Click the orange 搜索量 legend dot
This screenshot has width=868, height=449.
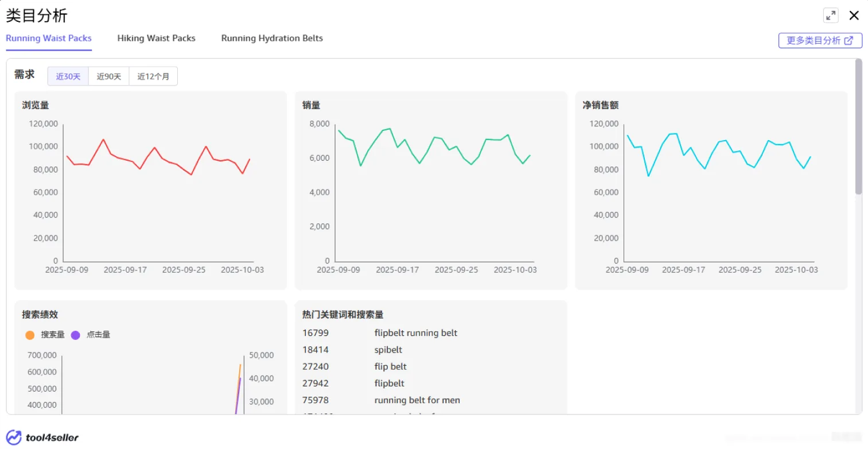point(30,335)
